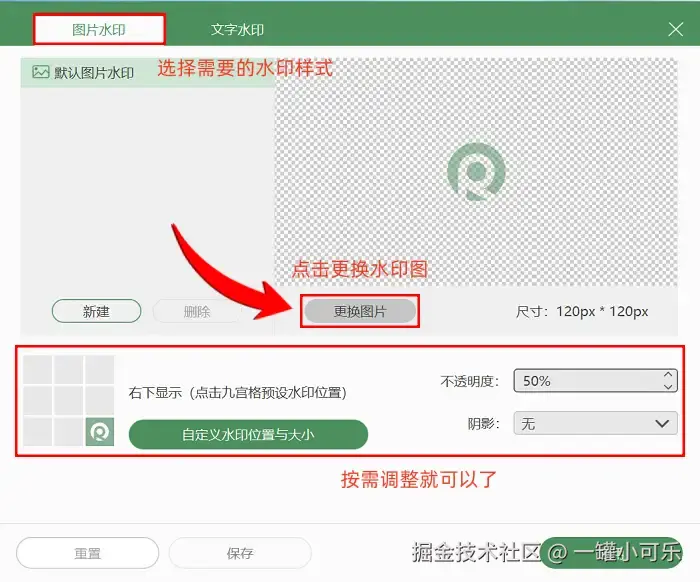The height and width of the screenshot is (582, 700).
Task: Decrease opacity with down arrow
Action: (668, 387)
